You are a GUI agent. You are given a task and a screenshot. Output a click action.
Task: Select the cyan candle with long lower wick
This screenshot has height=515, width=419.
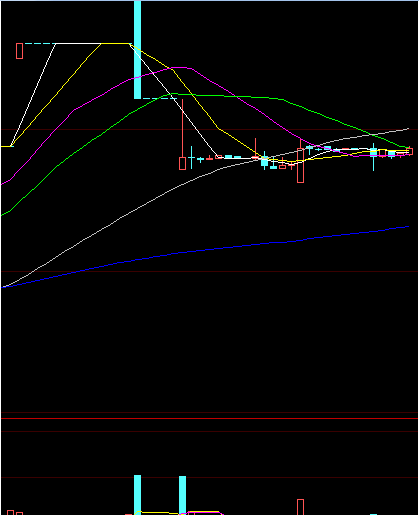373,157
